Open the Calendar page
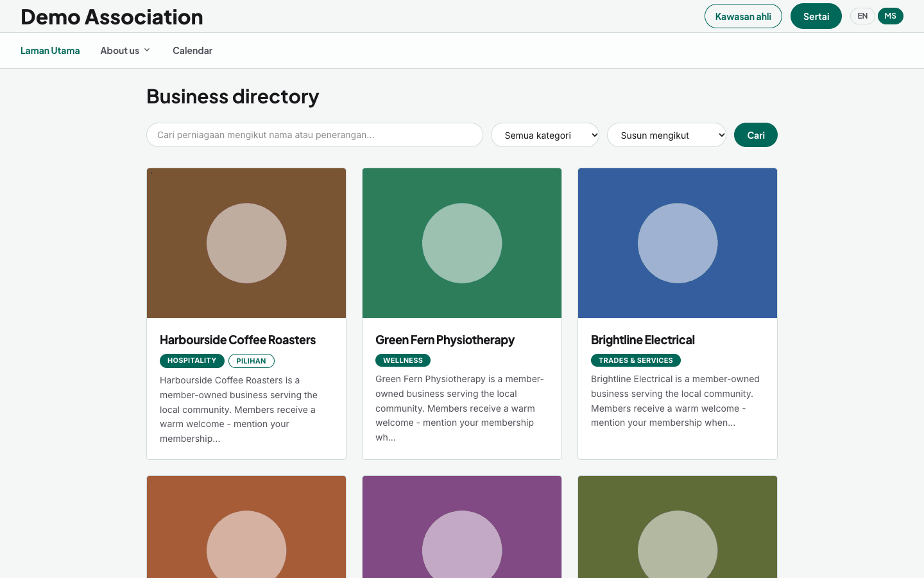Screen dimensions: 924x578 click(x=193, y=51)
